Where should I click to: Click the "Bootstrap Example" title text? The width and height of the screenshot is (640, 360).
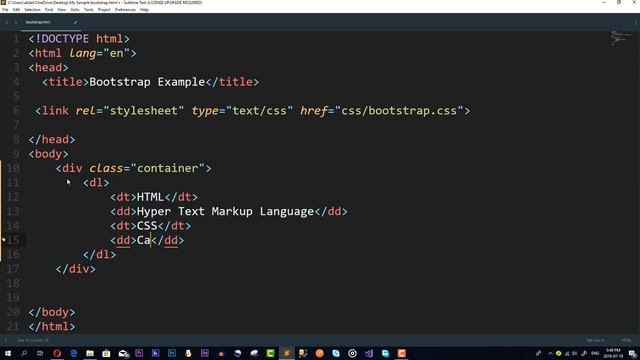[x=147, y=82]
